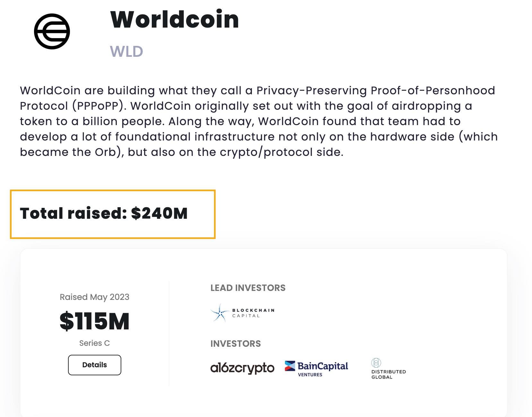The width and height of the screenshot is (532, 417).
Task: Open the Details button for Series C
Action: (x=94, y=365)
